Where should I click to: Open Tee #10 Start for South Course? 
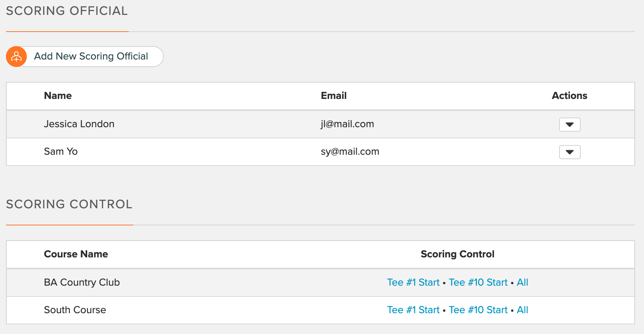[x=478, y=310]
